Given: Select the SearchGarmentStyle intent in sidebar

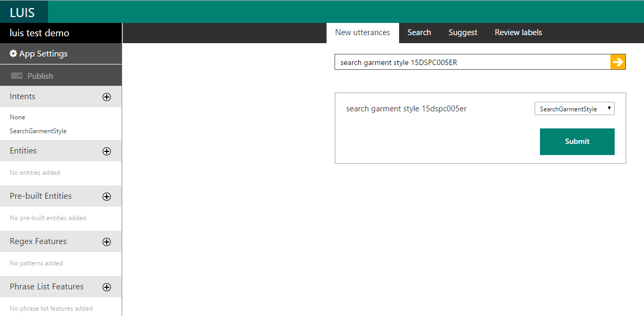Looking at the screenshot, I should (x=38, y=131).
